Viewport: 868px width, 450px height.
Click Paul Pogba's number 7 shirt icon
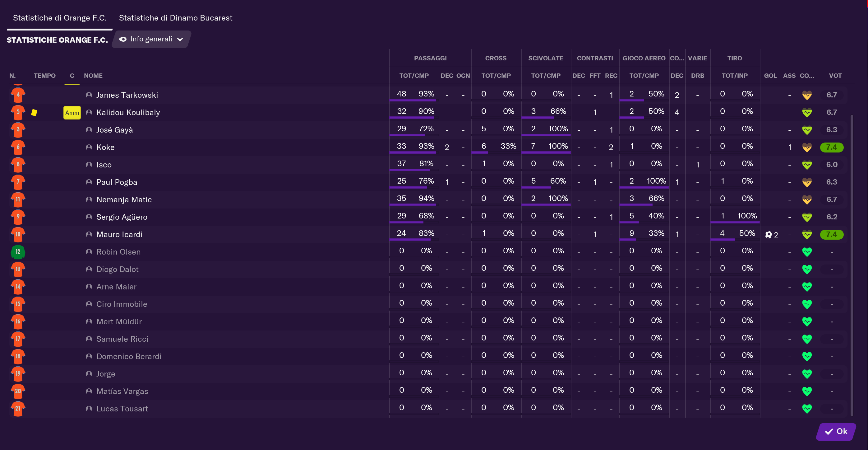click(x=18, y=182)
